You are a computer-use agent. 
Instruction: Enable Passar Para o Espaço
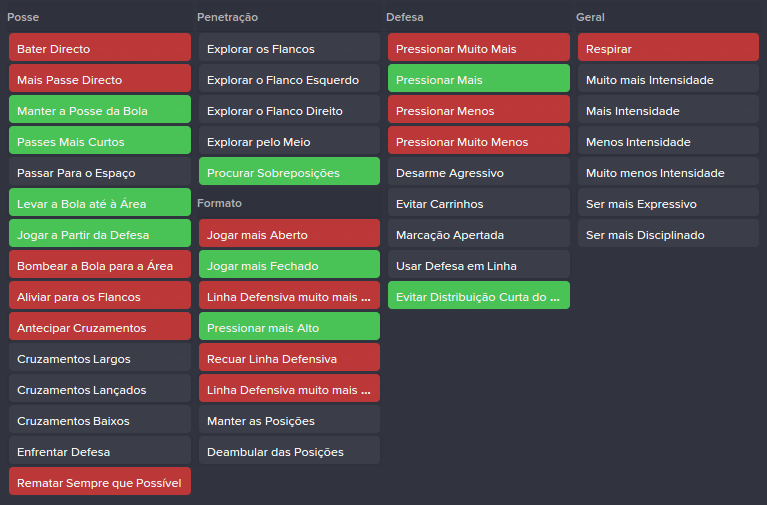tap(100, 172)
